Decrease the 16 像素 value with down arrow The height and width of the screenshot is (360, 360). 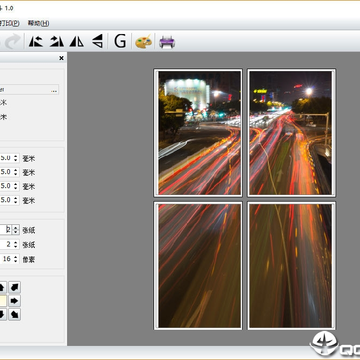(x=16, y=261)
